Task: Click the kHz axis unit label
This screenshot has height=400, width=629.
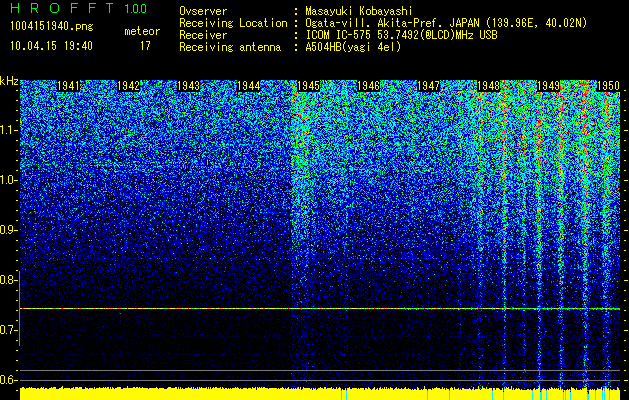Action: 9,81
